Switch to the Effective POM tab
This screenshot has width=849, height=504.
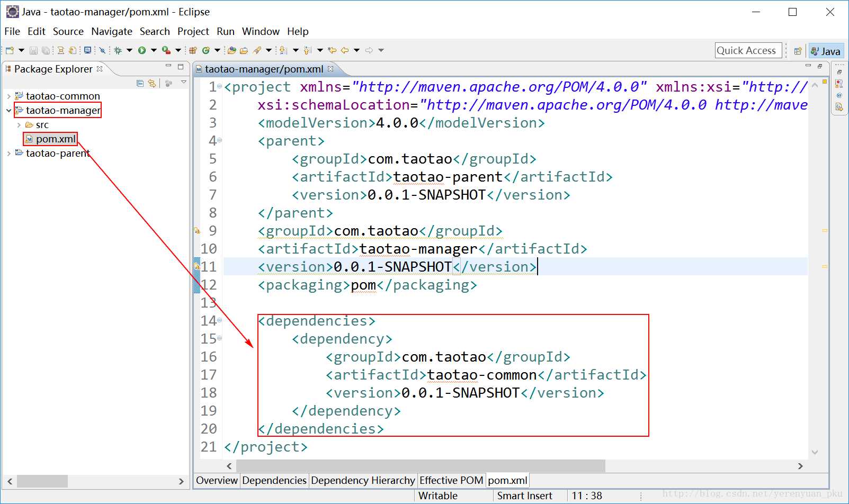point(451,480)
